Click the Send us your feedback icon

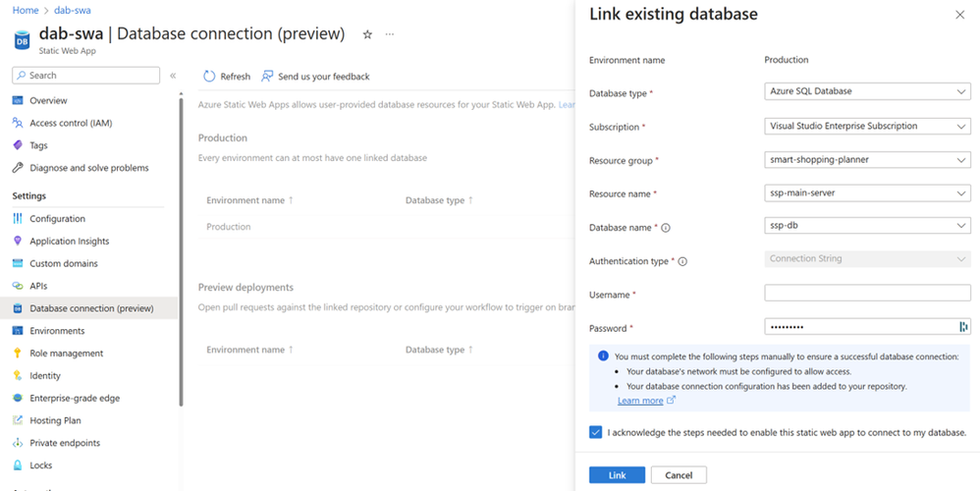click(267, 77)
